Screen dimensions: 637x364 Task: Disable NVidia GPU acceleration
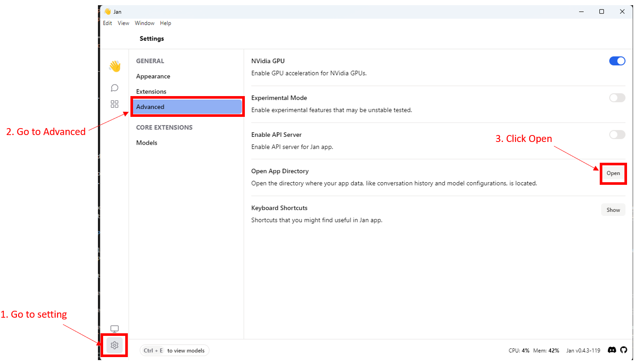[617, 61]
